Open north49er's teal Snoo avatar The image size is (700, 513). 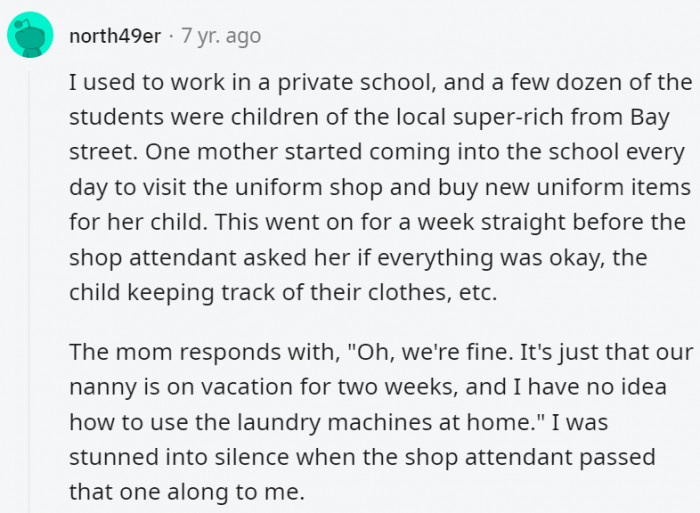[x=30, y=35]
